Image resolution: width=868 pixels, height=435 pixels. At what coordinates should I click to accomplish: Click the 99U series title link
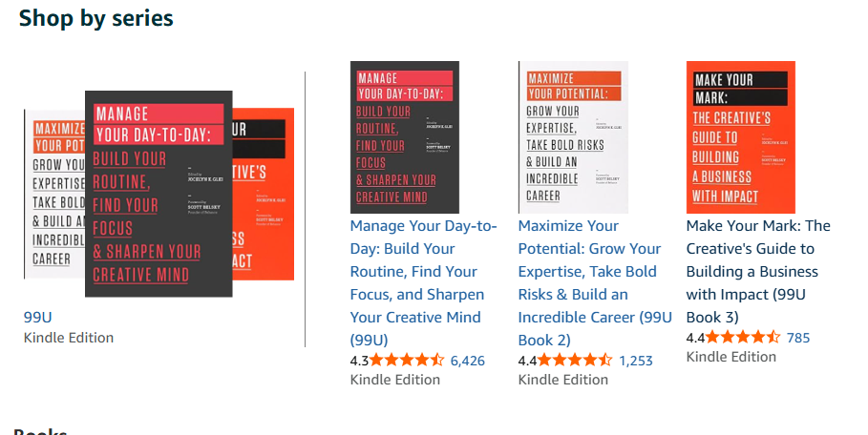[x=39, y=317]
